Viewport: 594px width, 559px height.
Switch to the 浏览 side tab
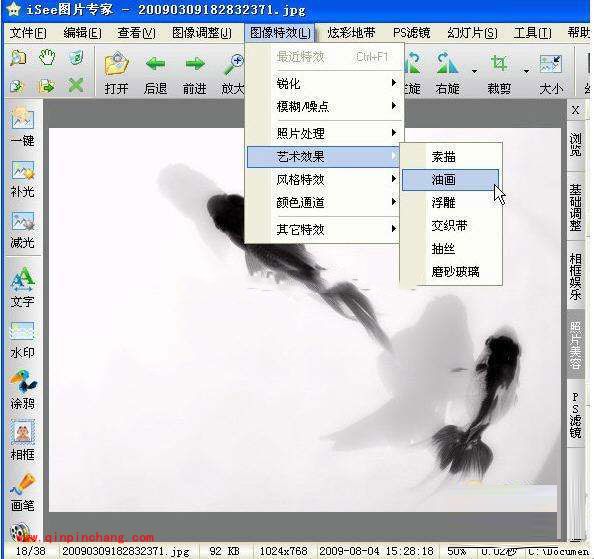(x=575, y=145)
